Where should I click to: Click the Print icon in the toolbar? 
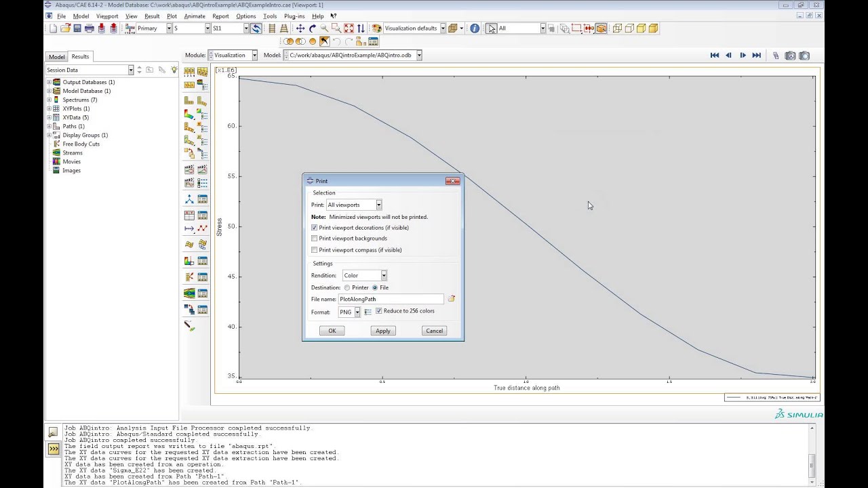[x=89, y=28]
